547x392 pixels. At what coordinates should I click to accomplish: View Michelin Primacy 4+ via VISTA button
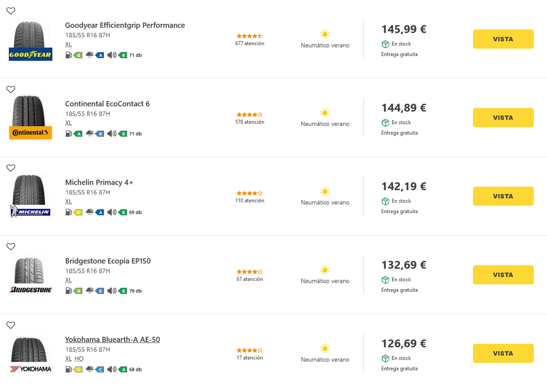point(503,196)
